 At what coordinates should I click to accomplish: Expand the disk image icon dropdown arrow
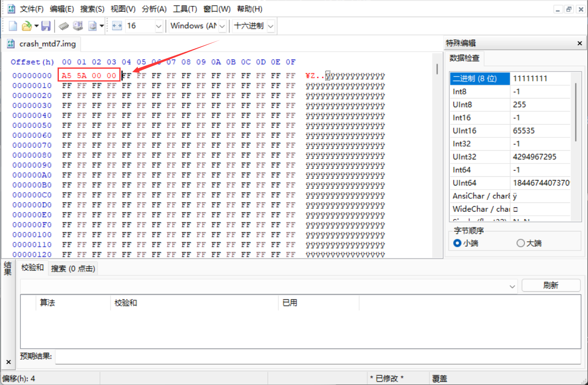pos(102,26)
